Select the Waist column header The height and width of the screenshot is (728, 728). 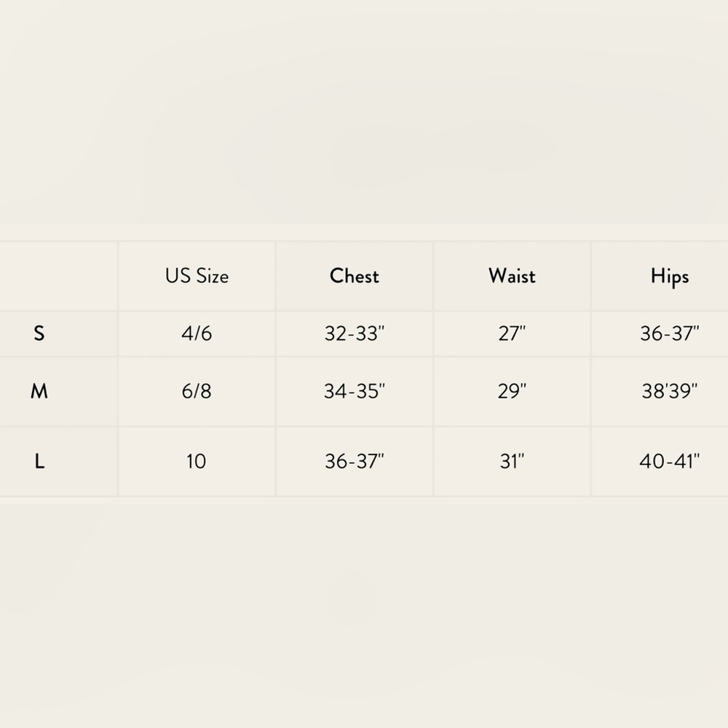point(512,276)
